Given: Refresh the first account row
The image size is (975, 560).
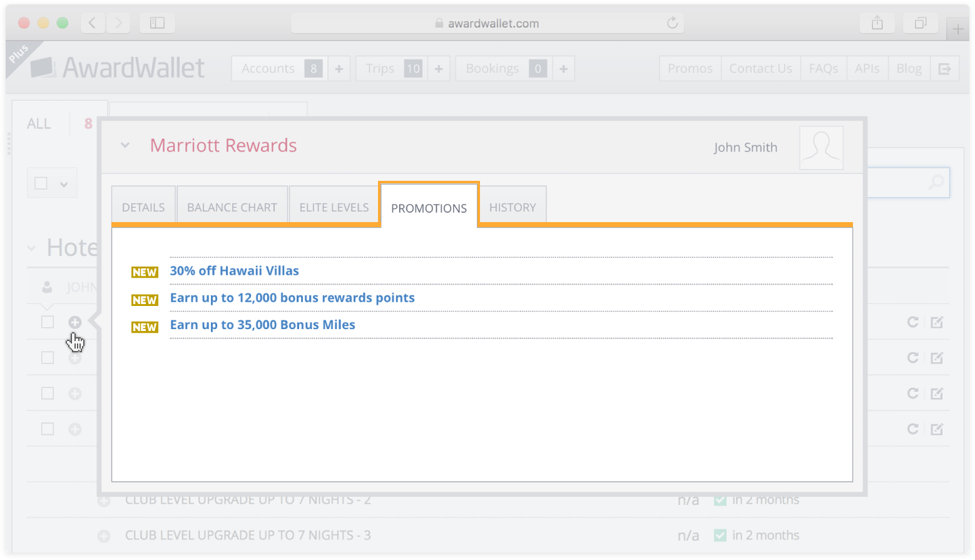Looking at the screenshot, I should (x=913, y=322).
